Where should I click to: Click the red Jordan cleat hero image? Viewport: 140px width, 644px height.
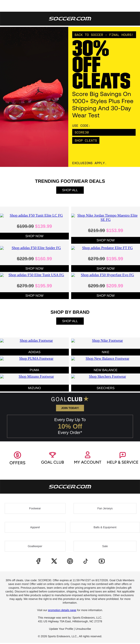click(x=34, y=97)
